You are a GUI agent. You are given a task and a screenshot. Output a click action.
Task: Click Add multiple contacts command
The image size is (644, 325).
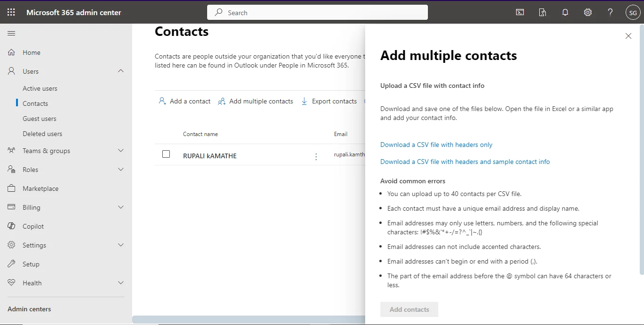coord(255,101)
